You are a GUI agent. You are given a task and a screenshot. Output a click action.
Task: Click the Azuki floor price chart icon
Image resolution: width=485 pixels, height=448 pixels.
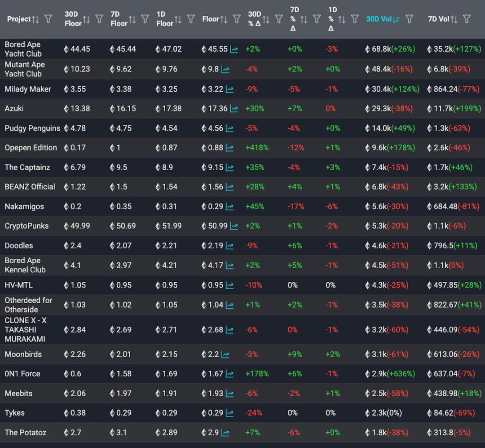click(x=234, y=109)
